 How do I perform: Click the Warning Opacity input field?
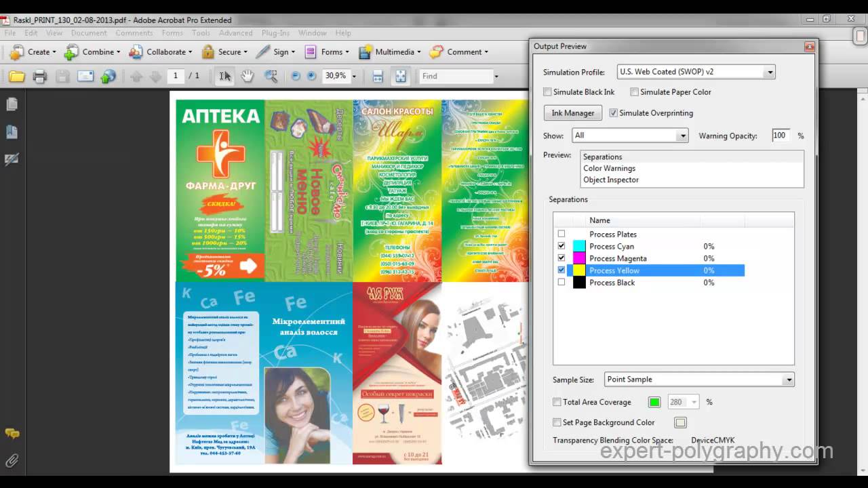pos(781,136)
